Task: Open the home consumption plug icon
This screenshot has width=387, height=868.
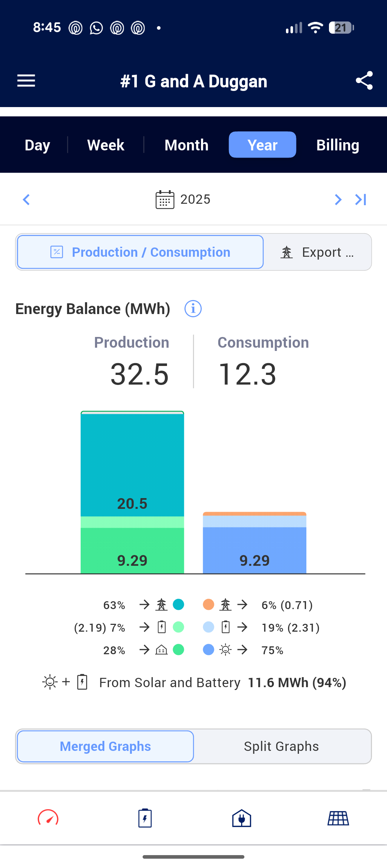Action: (x=242, y=818)
